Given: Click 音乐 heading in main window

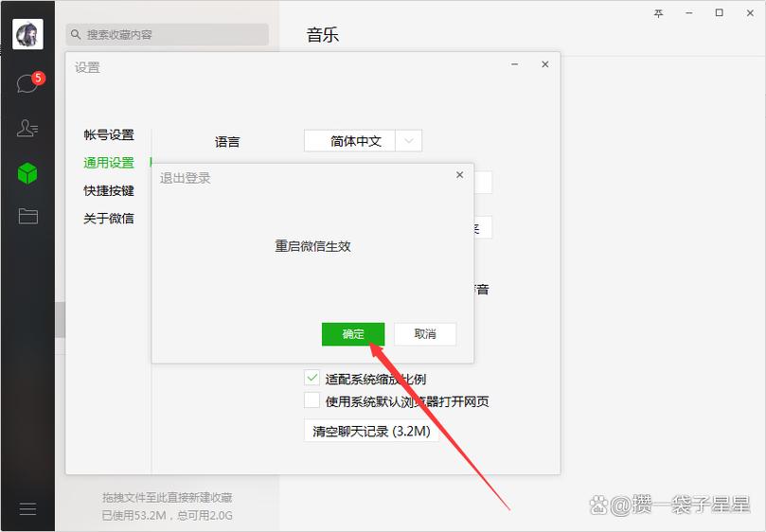Looking at the screenshot, I should [323, 35].
